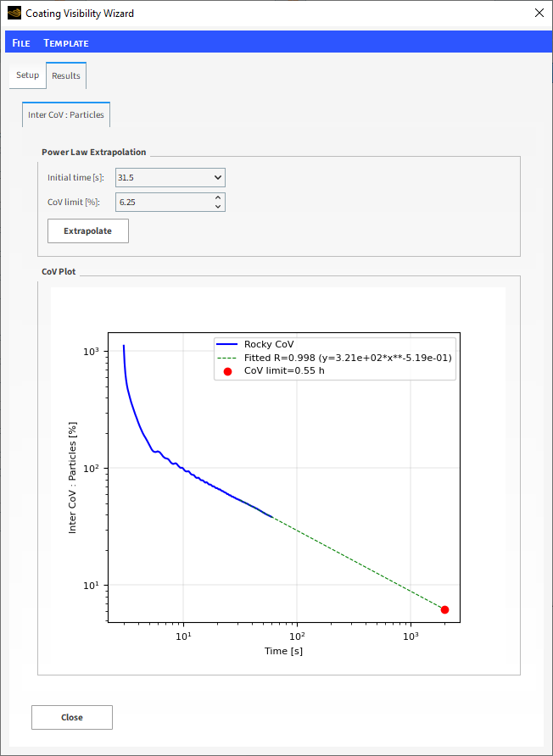Click the Coating Visibility Wizard title icon
This screenshot has width=553, height=756.
click(x=14, y=14)
